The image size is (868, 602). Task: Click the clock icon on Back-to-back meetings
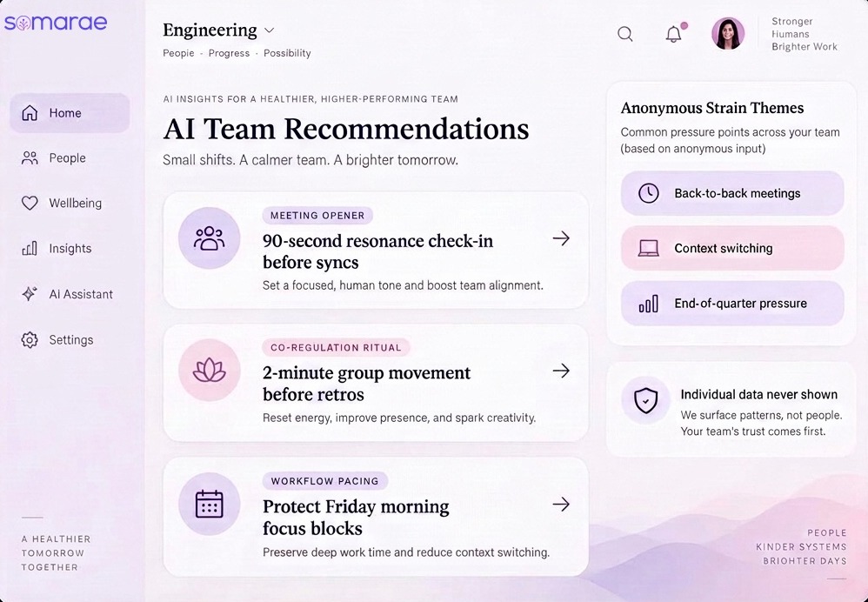[x=648, y=193]
